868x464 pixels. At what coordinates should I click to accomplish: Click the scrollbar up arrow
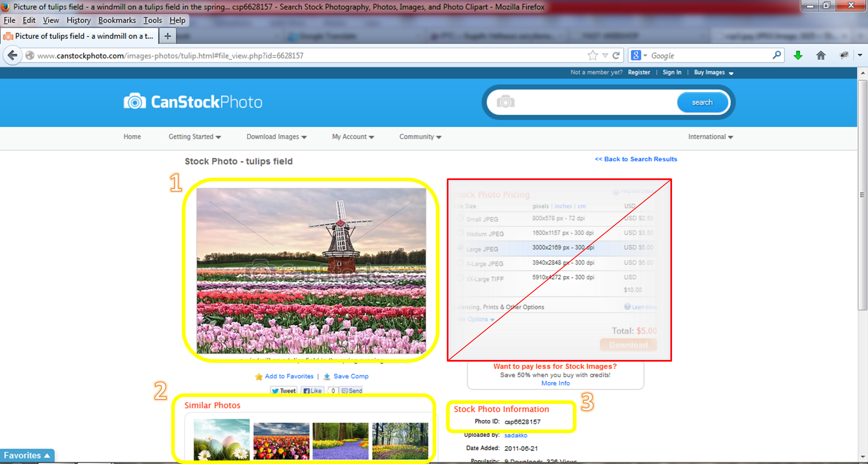coord(862,73)
